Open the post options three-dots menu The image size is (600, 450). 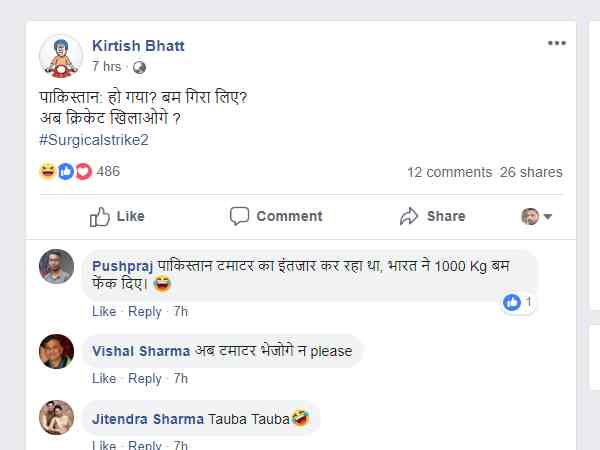coord(556,44)
